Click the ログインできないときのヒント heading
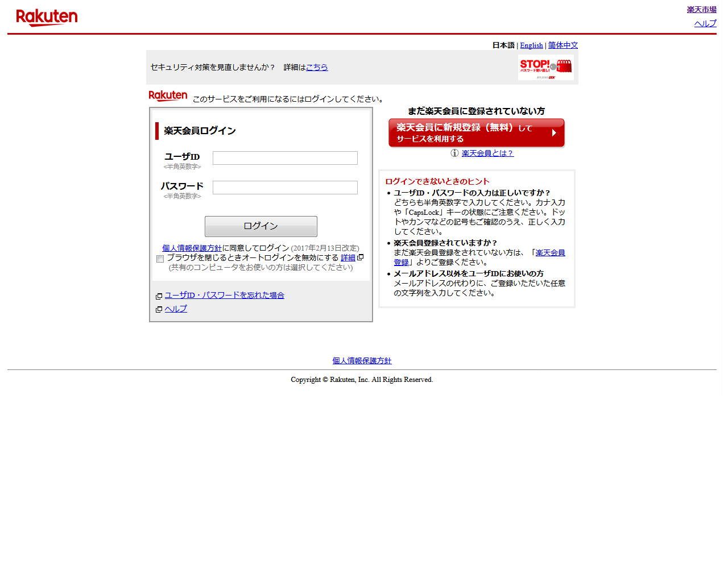Image resolution: width=728 pixels, height=582 pixels. pos(437,181)
